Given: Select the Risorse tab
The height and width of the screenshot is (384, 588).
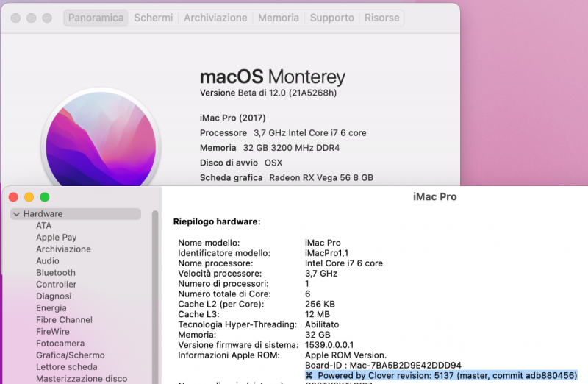Looking at the screenshot, I should click(x=381, y=18).
